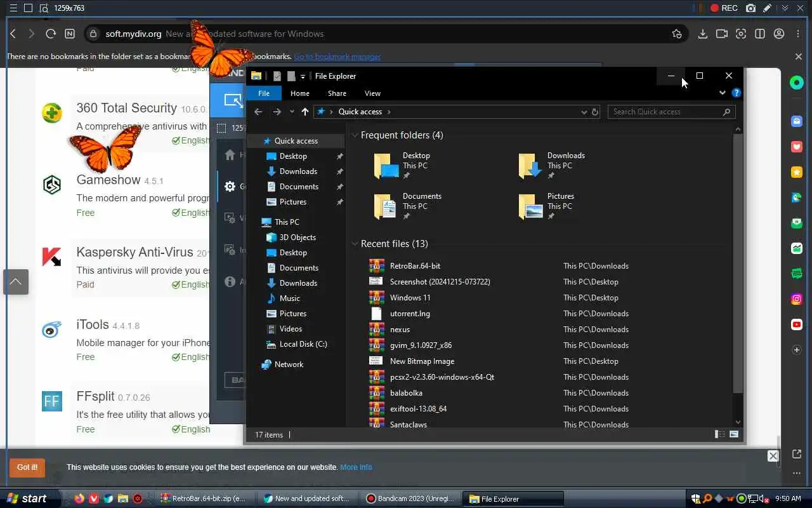This screenshot has width=812, height=508.
Task: Open browser downloads icon
Action: [702, 34]
